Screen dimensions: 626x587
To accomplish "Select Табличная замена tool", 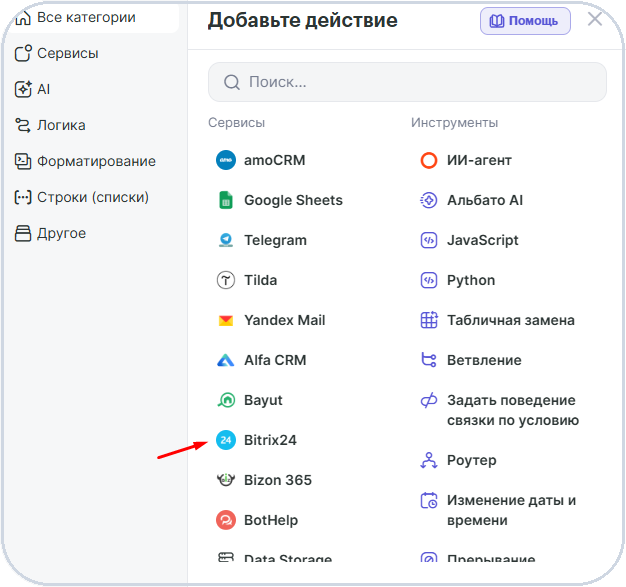I will [509, 320].
